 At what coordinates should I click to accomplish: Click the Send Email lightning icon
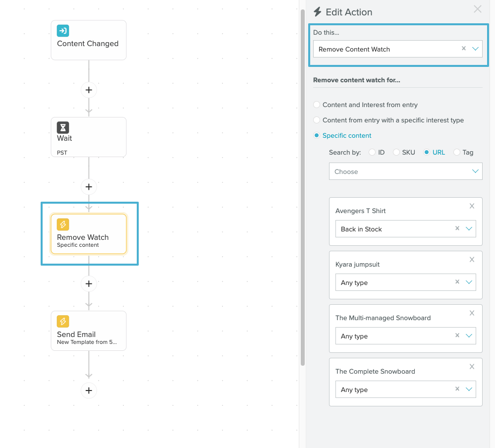[x=63, y=322]
